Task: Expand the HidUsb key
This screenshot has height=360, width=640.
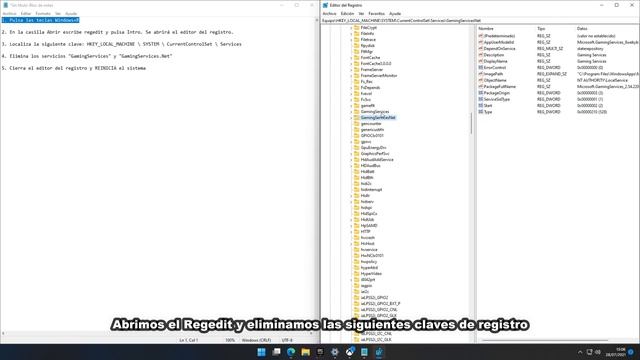Action: [x=351, y=220]
